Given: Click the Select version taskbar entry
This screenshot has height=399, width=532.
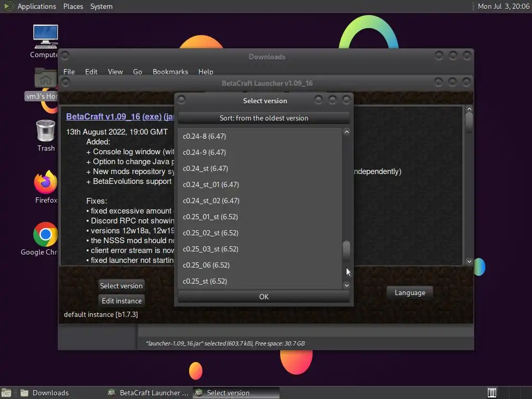Looking at the screenshot, I should click(236, 393).
